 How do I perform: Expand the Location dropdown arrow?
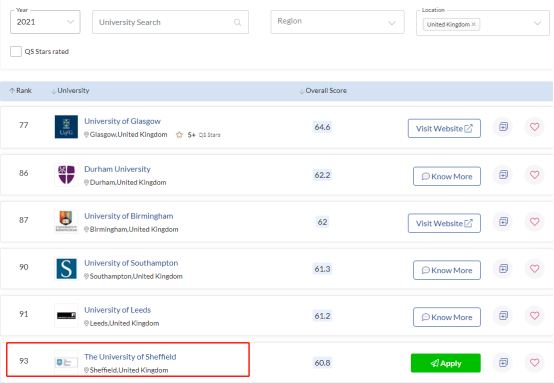pyautogui.click(x=537, y=23)
